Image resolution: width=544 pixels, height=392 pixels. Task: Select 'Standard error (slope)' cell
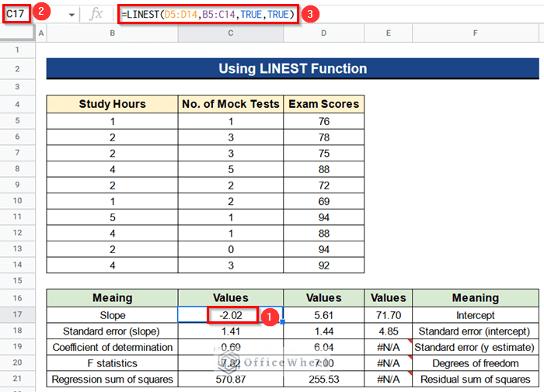[113, 331]
